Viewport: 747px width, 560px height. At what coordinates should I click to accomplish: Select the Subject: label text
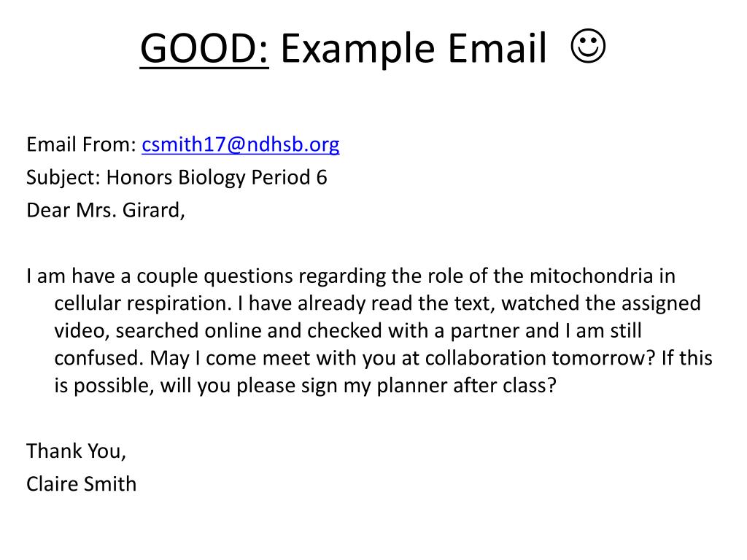[x=63, y=178]
